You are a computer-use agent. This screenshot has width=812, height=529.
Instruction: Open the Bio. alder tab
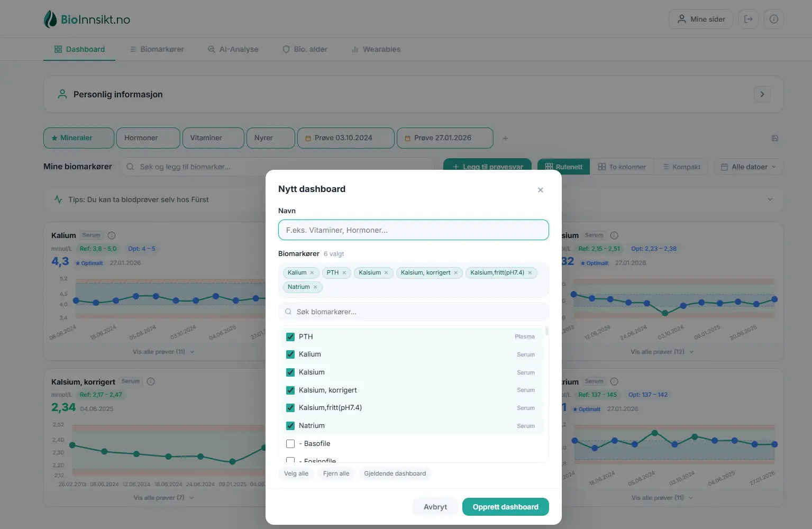(305, 49)
